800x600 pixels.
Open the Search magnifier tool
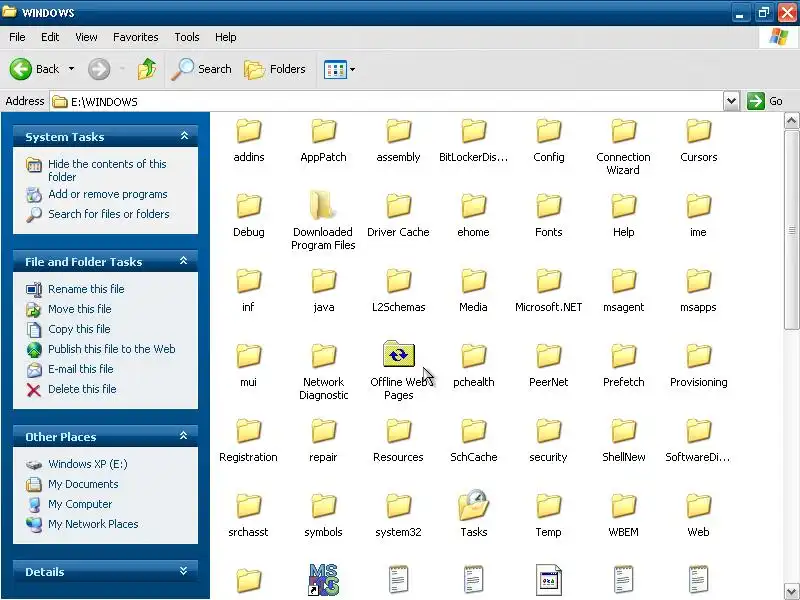pyautogui.click(x=201, y=69)
